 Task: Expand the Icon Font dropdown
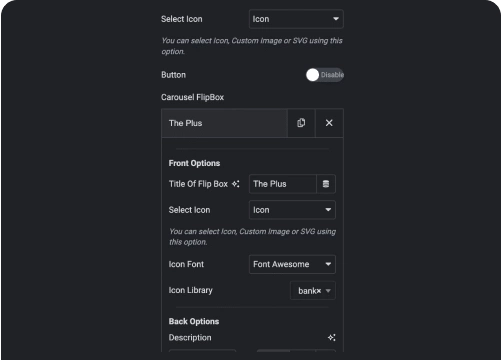[292, 264]
